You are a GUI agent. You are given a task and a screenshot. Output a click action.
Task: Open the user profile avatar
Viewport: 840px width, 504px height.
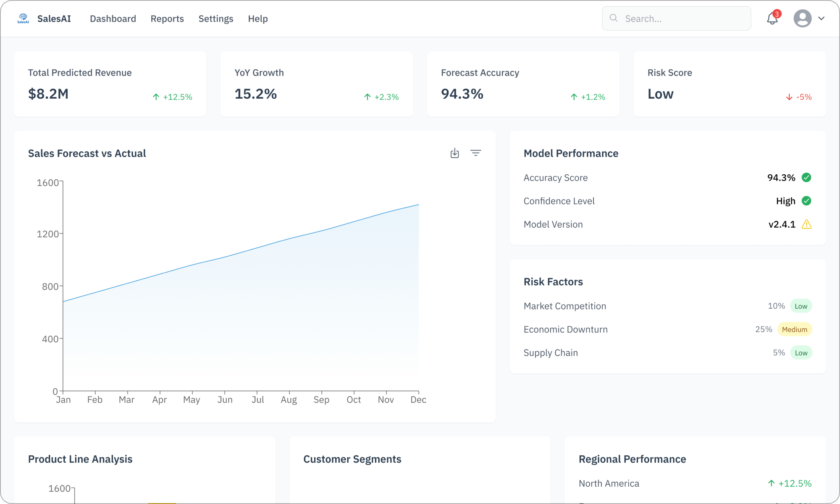coord(802,18)
